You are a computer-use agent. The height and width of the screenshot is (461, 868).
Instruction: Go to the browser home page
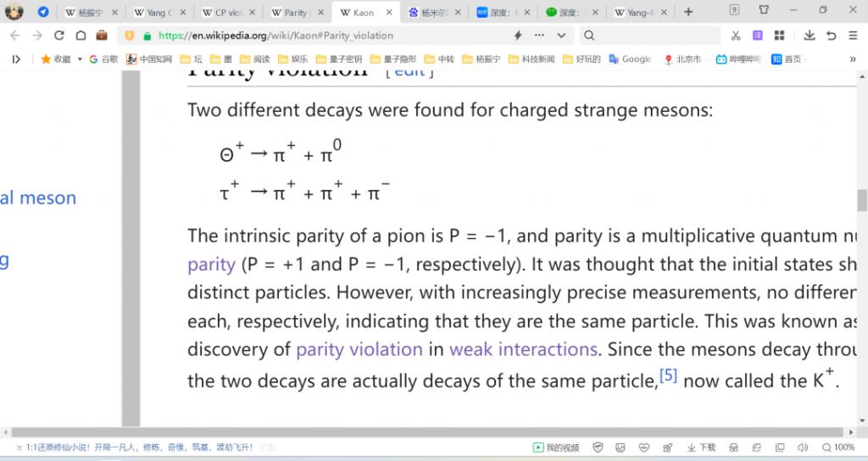(x=81, y=36)
